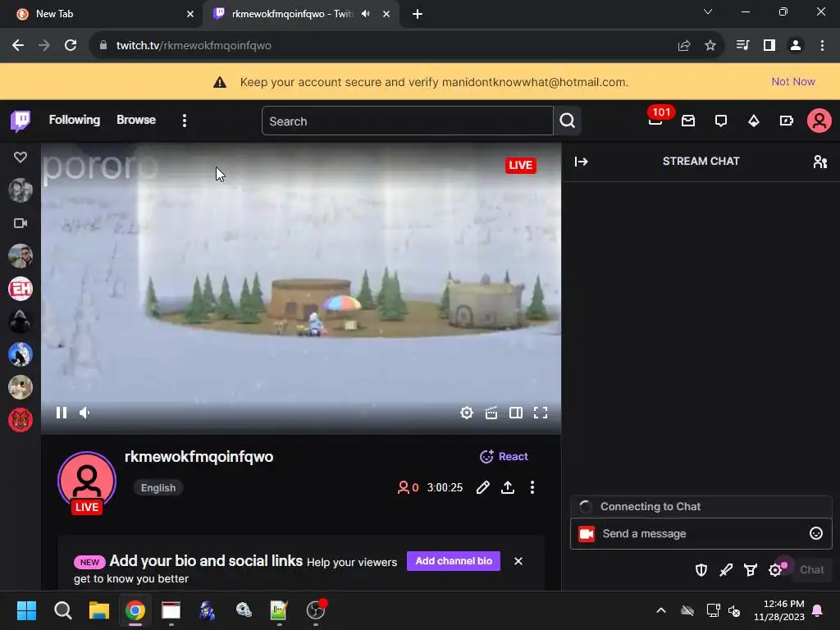Enter fullscreen mode in the player
Screen dimensions: 840x630
click(541, 413)
